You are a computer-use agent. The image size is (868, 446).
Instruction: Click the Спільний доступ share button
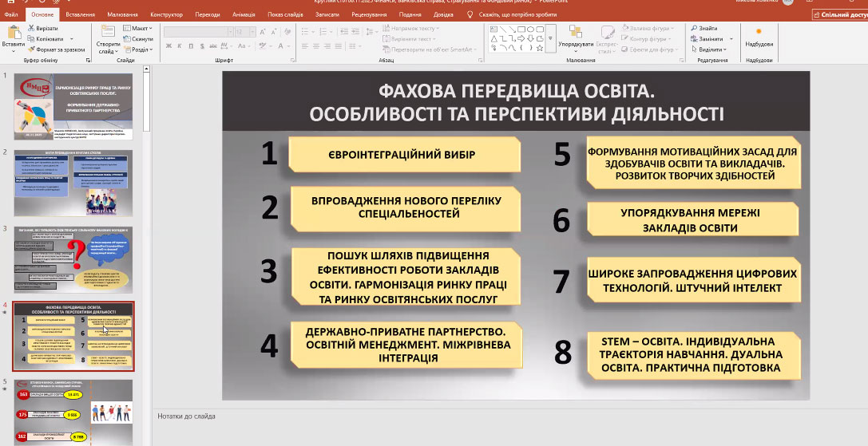[x=838, y=14]
